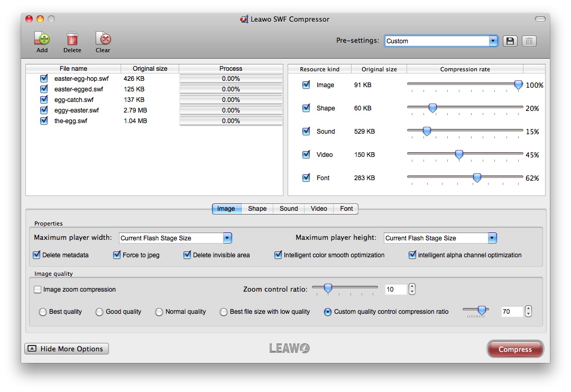The width and height of the screenshot is (571, 392).
Task: Click the Zoom control ratio slider handle
Action: tap(328, 288)
